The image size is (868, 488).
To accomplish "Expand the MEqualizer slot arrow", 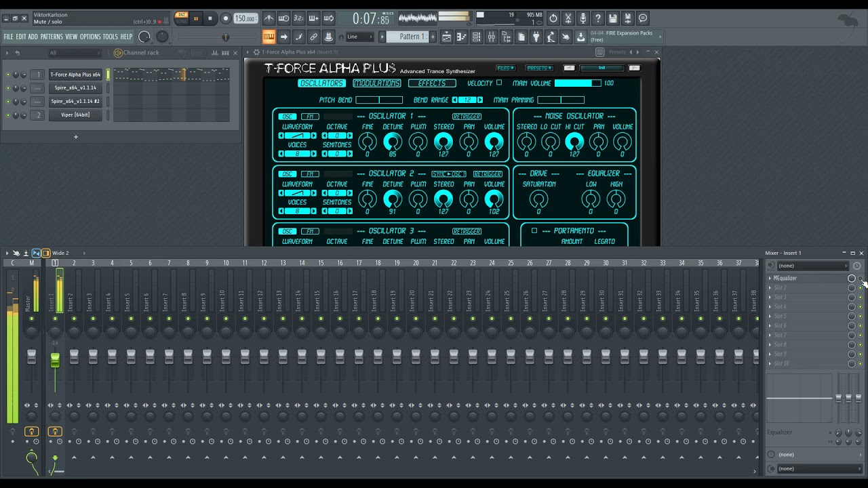I will tap(770, 278).
